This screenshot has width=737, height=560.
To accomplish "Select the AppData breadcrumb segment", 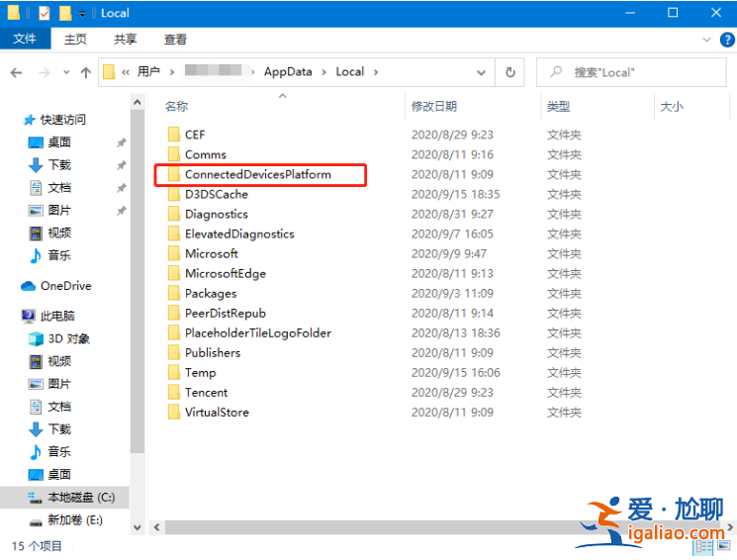I will 288,72.
